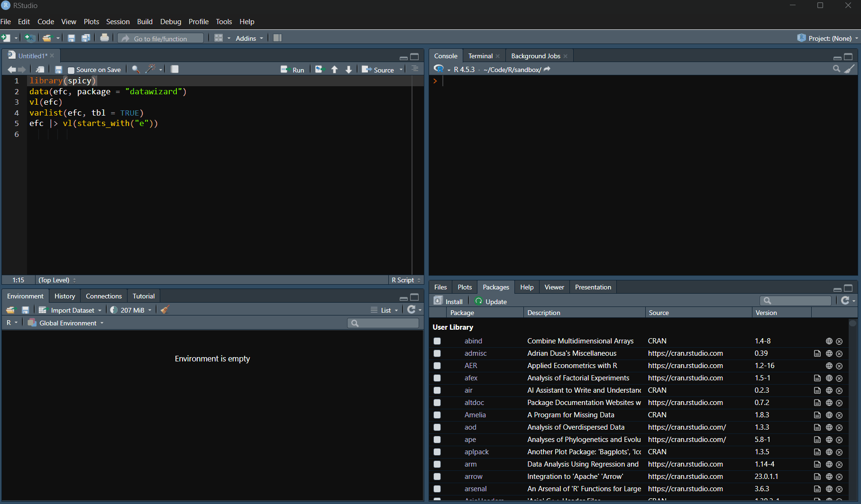Refresh the package list with the refresh icon
The image size is (861, 504).
pos(845,300)
